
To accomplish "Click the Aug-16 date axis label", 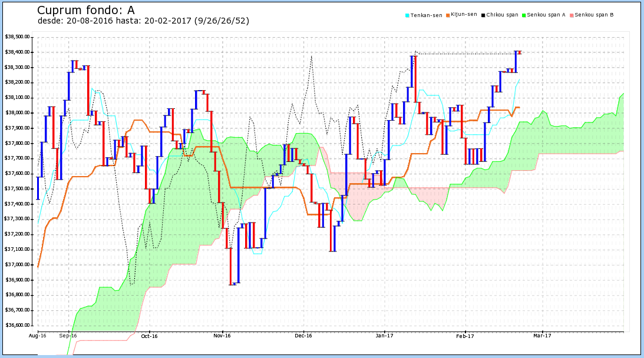I will coord(37,336).
